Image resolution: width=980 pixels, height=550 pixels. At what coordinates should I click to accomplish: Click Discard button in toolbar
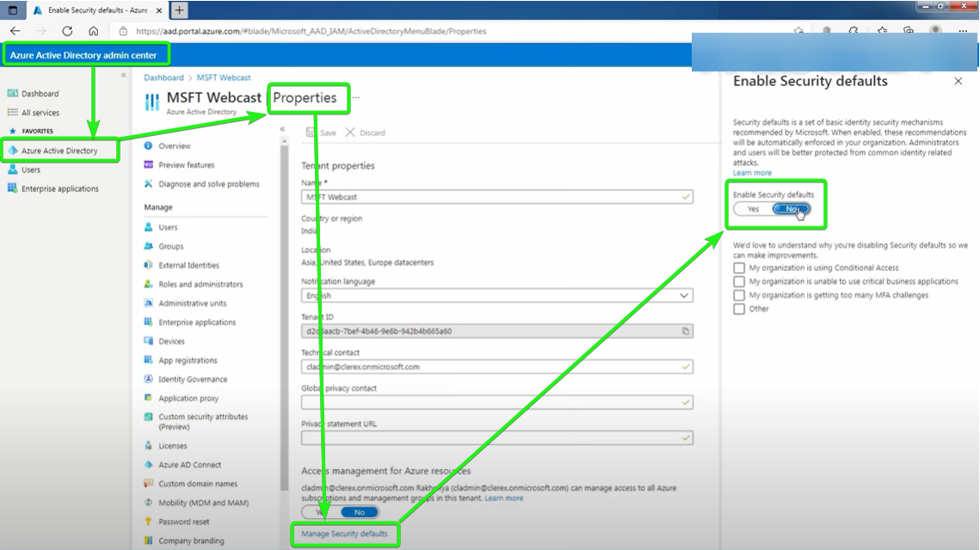tap(365, 133)
